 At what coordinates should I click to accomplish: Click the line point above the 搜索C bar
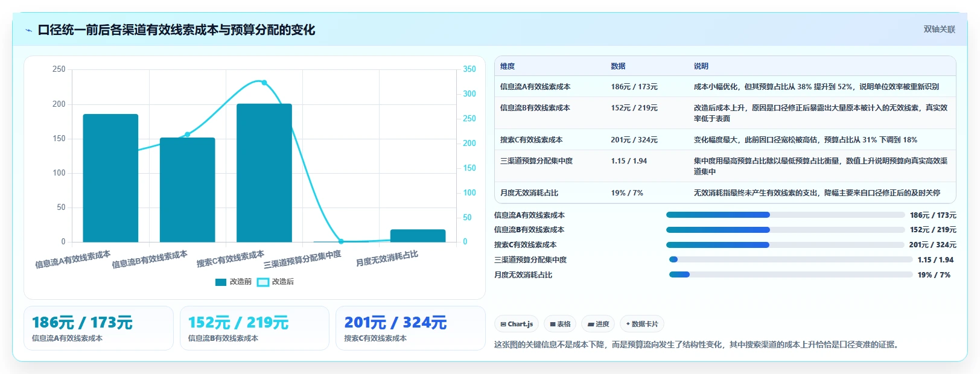(x=264, y=83)
